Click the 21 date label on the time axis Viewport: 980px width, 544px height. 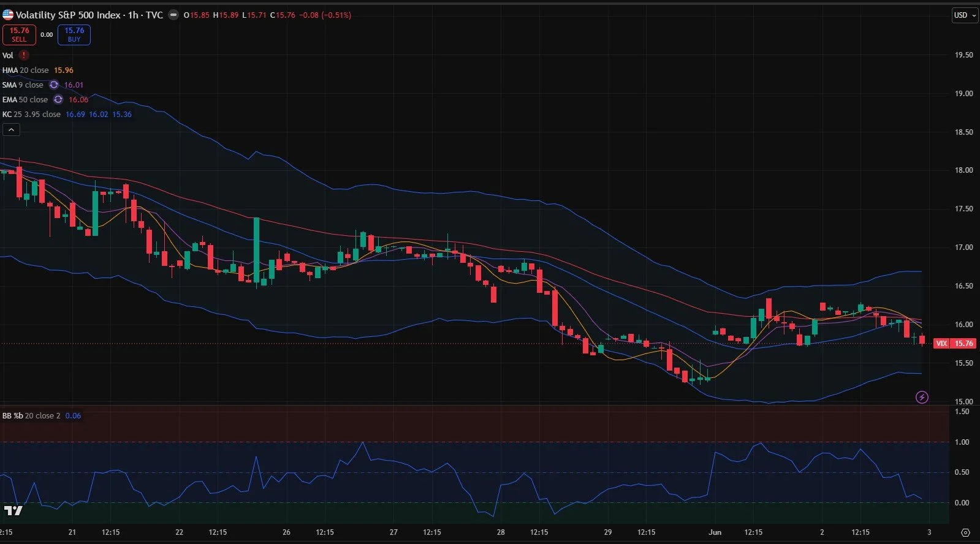[72, 532]
